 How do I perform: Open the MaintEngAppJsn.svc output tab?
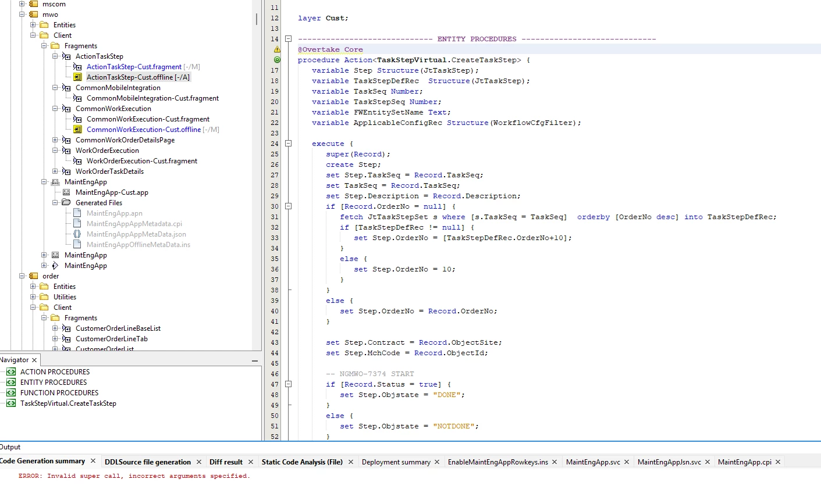pos(669,462)
